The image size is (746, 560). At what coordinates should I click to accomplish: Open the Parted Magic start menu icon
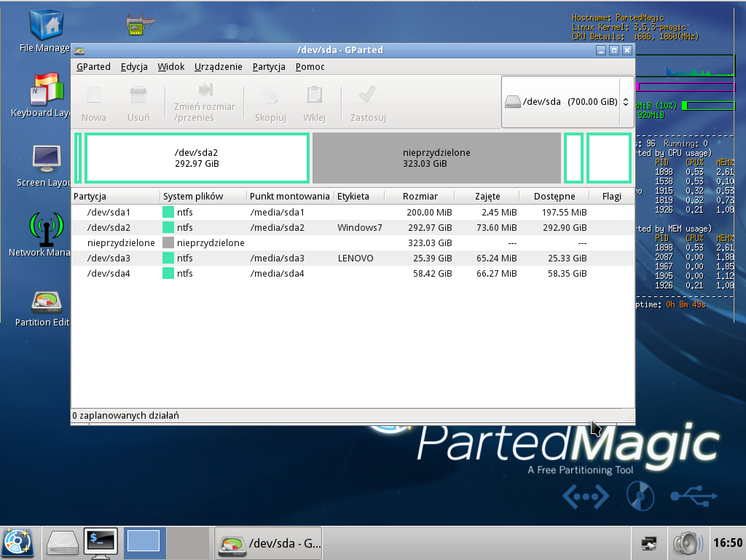(x=17, y=543)
